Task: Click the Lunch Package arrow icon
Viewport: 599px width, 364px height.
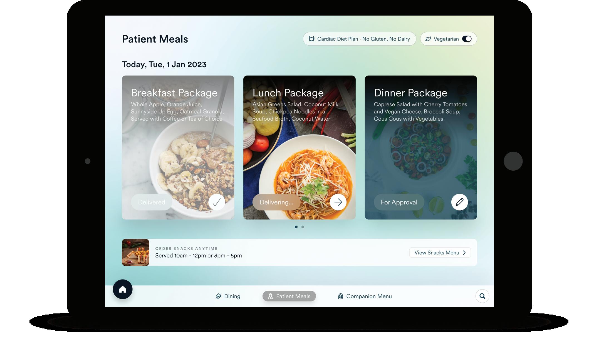Action: pyautogui.click(x=338, y=202)
